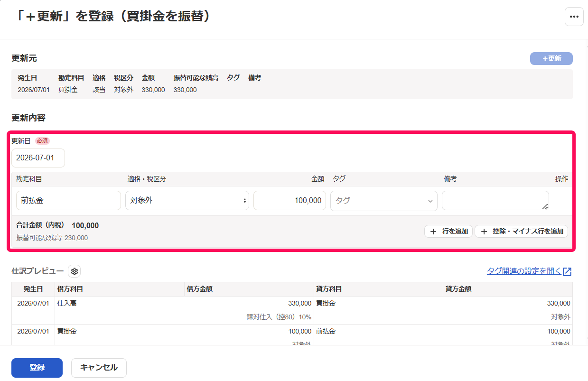Click the blue 登録 button

[37, 368]
